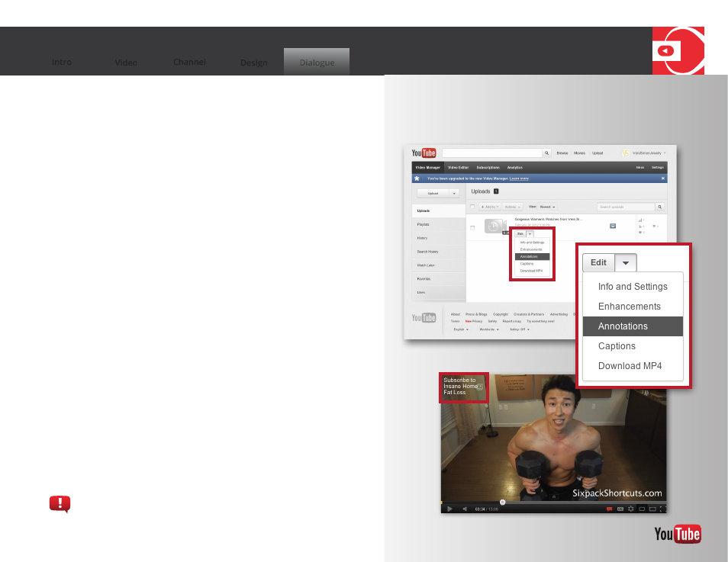
Task: Mute the video with the speaker icon
Action: [x=464, y=509]
